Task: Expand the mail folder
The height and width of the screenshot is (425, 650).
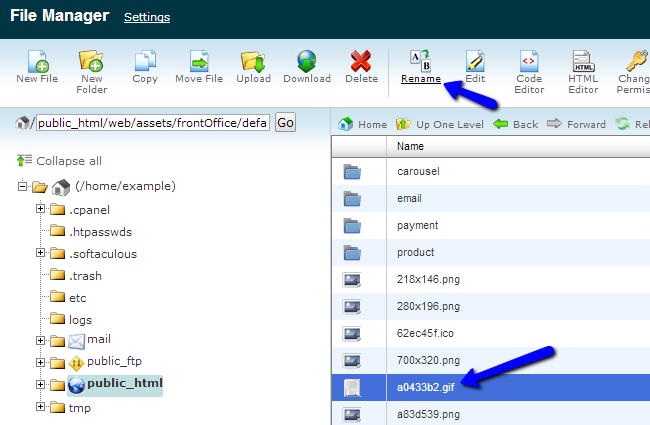Action: point(40,340)
